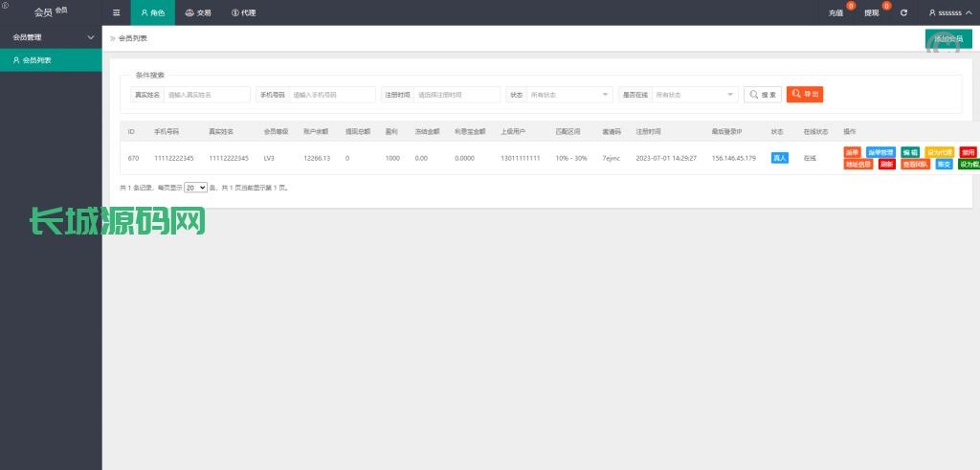The image size is (980, 470).
Task: Click the red 刷新 button in row
Action: click(887, 164)
